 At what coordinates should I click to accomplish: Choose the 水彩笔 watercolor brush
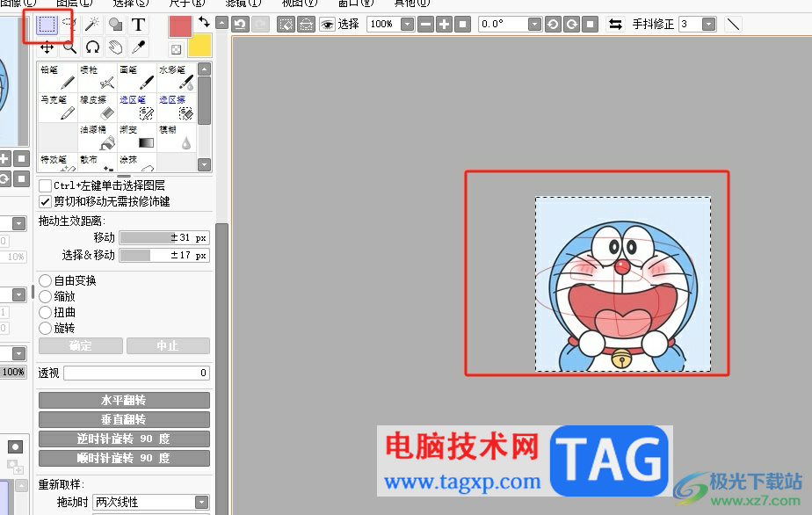point(176,77)
